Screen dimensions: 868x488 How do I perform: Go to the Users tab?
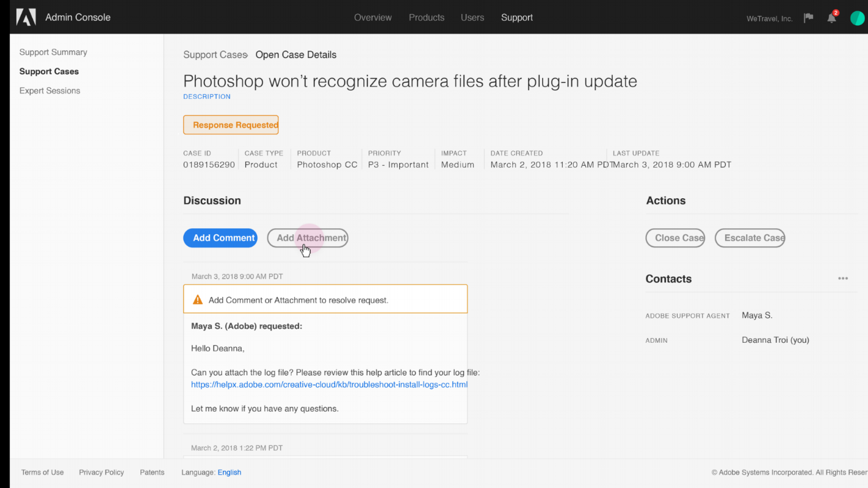pyautogui.click(x=472, y=18)
